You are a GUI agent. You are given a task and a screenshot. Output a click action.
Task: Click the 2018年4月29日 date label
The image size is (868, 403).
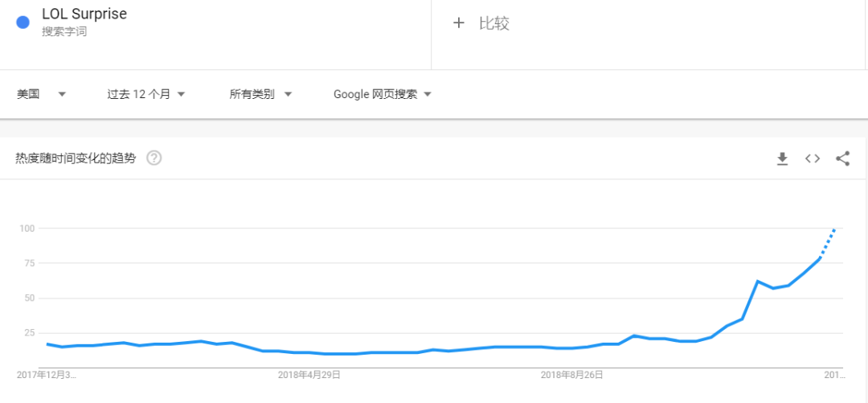309,375
